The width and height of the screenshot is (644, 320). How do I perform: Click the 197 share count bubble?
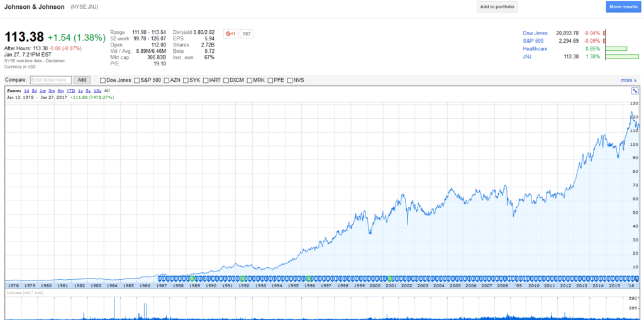(247, 34)
